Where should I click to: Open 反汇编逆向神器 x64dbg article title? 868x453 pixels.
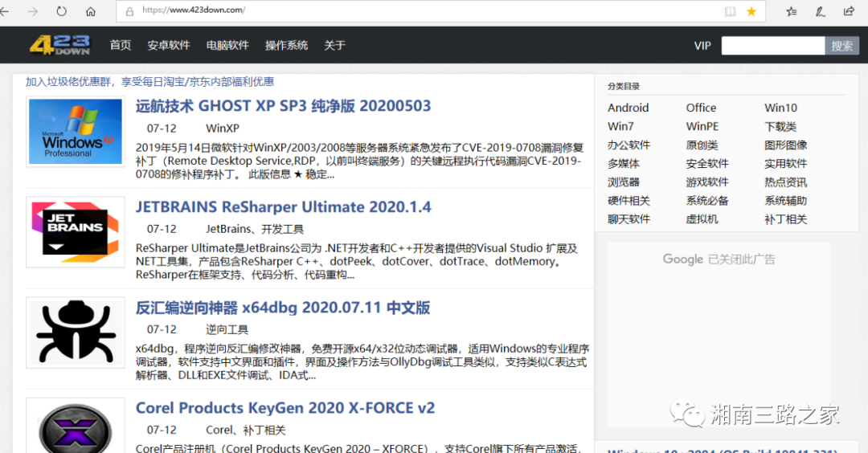[x=283, y=308]
